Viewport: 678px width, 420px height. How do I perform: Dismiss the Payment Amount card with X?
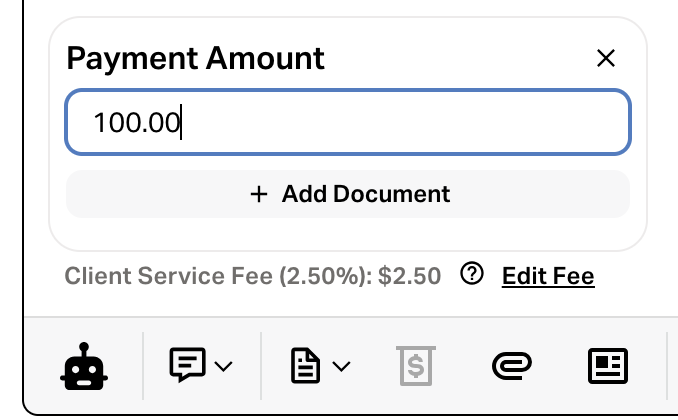coord(605,58)
